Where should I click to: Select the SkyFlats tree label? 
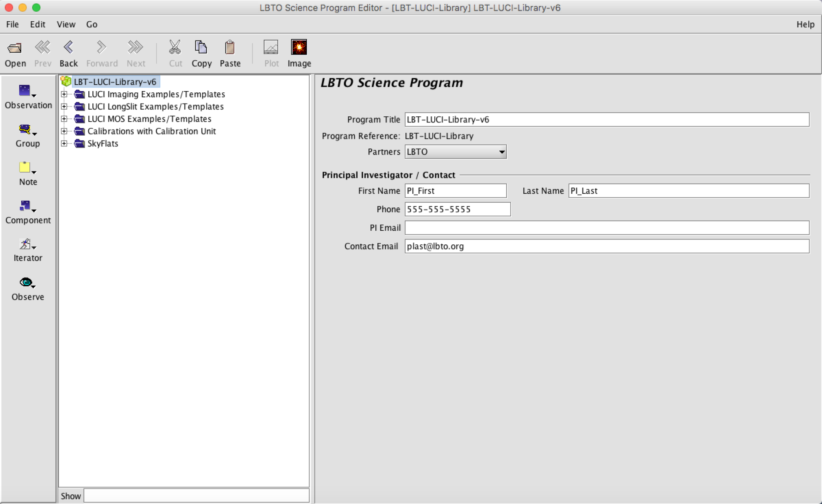coord(103,144)
